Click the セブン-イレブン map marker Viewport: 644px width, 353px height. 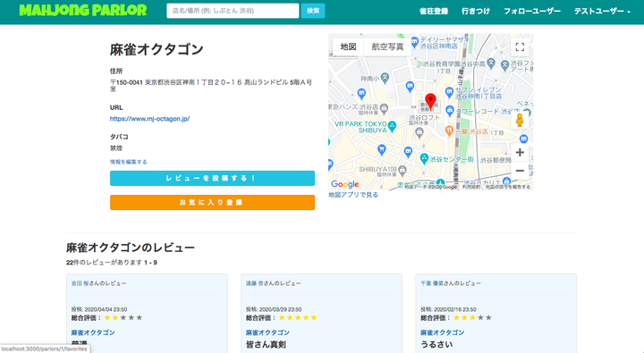pyautogui.click(x=449, y=92)
